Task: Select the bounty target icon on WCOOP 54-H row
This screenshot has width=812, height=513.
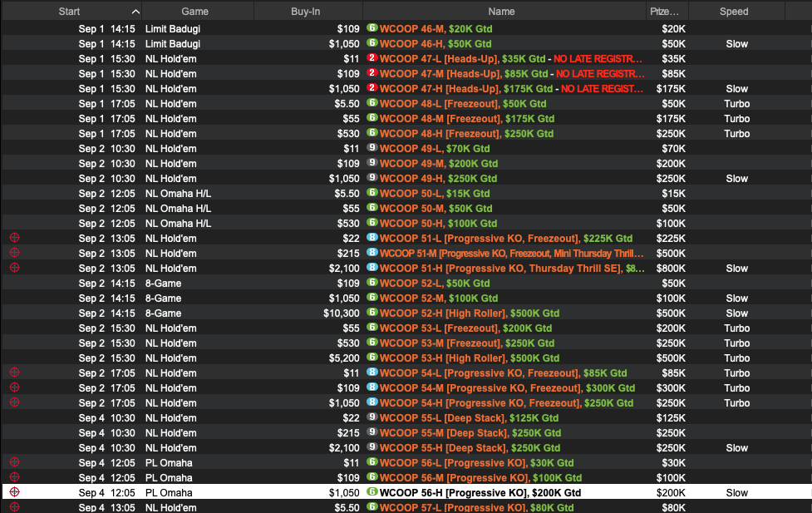Action: 14,402
